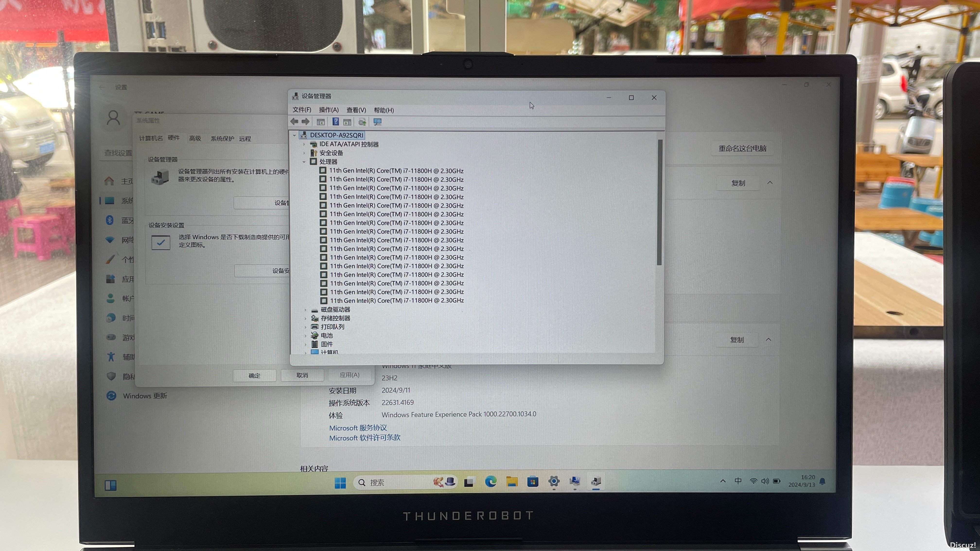Click the Settings gear on the taskbar
This screenshot has height=551, width=980.
[554, 482]
